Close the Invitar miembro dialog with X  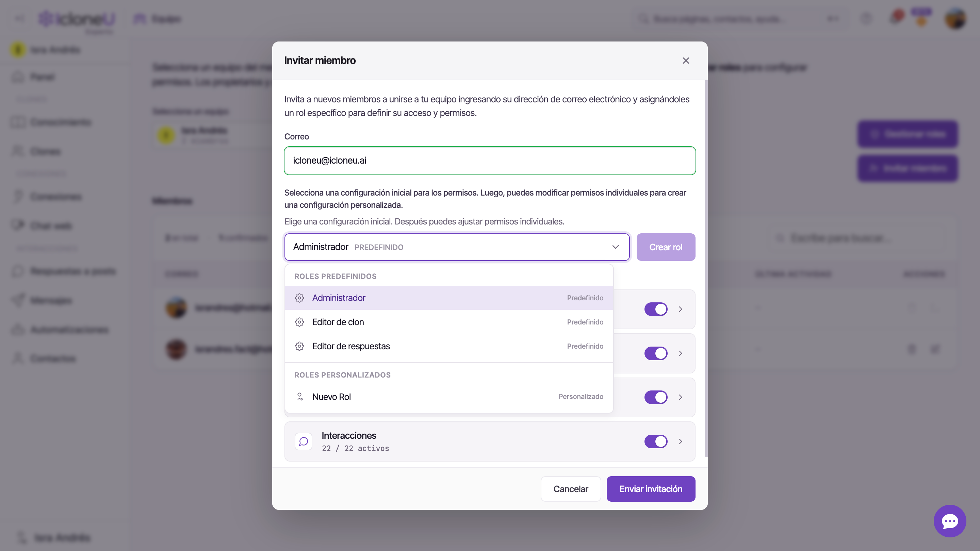tap(686, 61)
